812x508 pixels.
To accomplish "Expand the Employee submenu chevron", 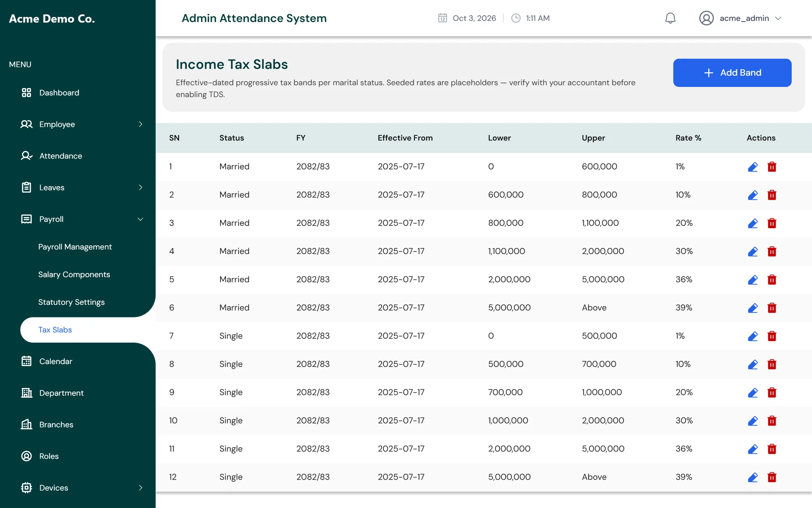I will coord(140,124).
